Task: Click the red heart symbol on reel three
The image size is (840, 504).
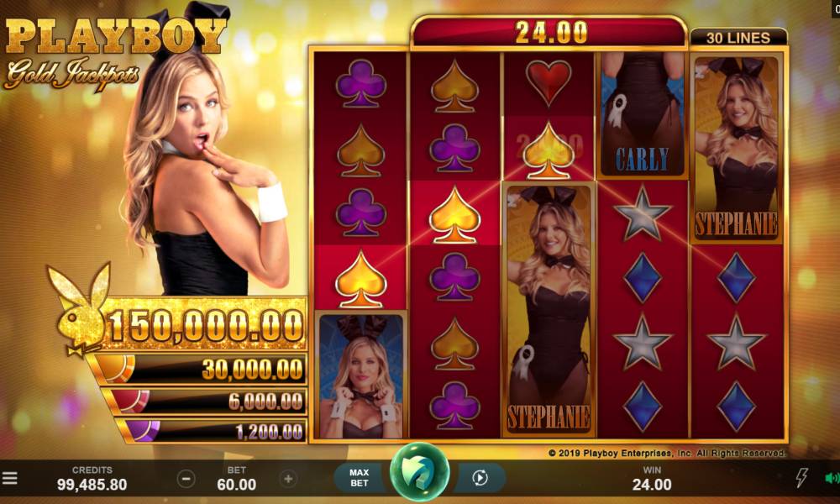Action: click(548, 81)
